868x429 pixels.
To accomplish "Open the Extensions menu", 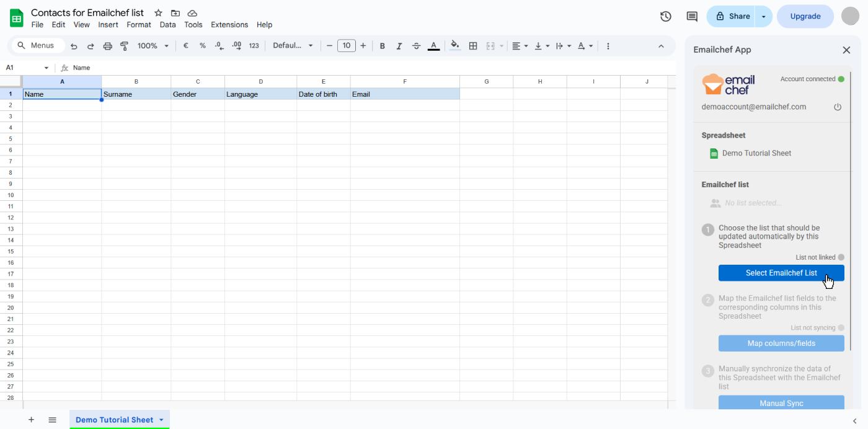I will [x=229, y=25].
